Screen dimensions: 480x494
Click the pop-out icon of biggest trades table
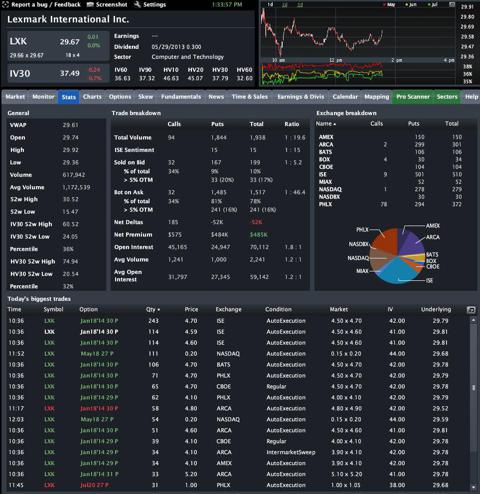pyautogui.click(x=471, y=310)
